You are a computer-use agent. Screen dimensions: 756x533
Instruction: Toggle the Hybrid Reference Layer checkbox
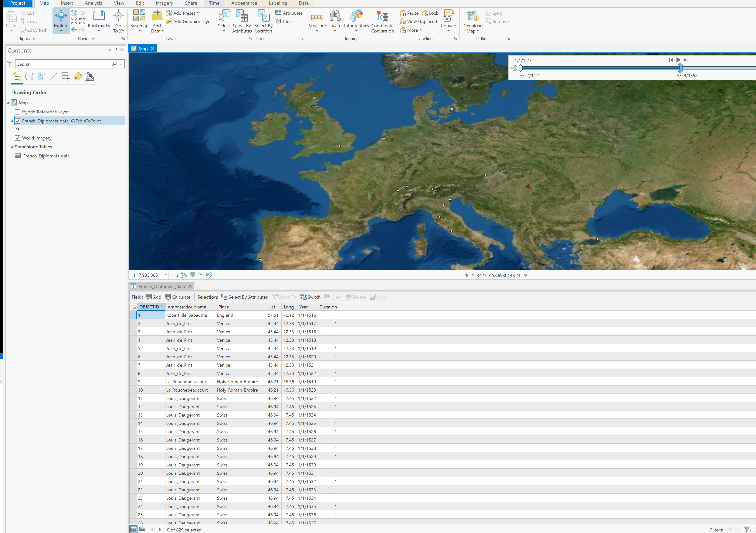[18, 112]
